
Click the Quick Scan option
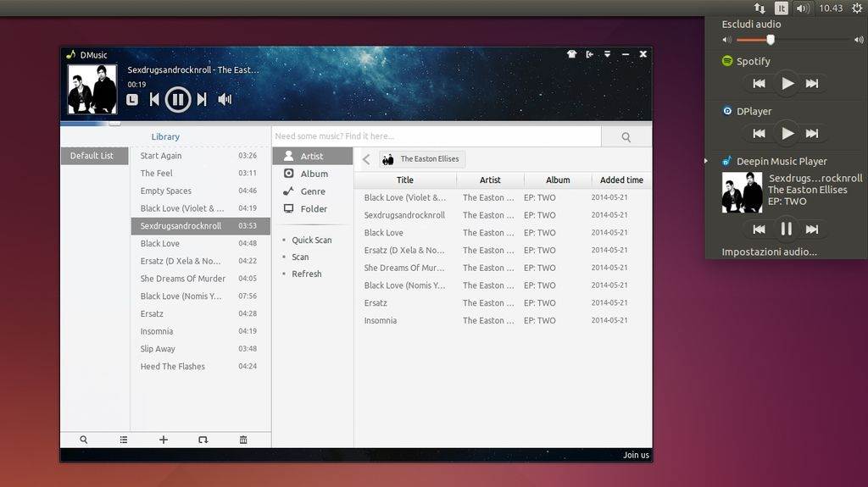(311, 241)
